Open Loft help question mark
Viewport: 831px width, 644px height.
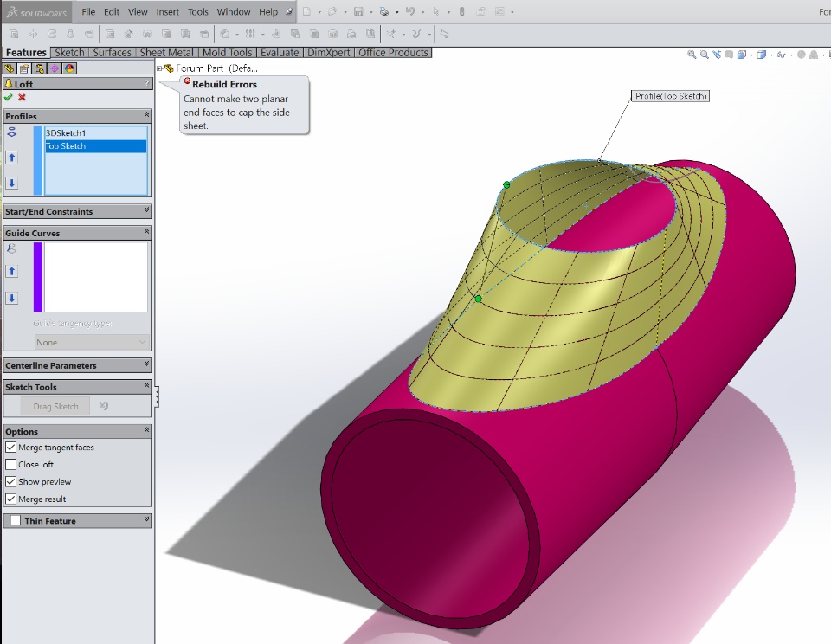point(146,84)
